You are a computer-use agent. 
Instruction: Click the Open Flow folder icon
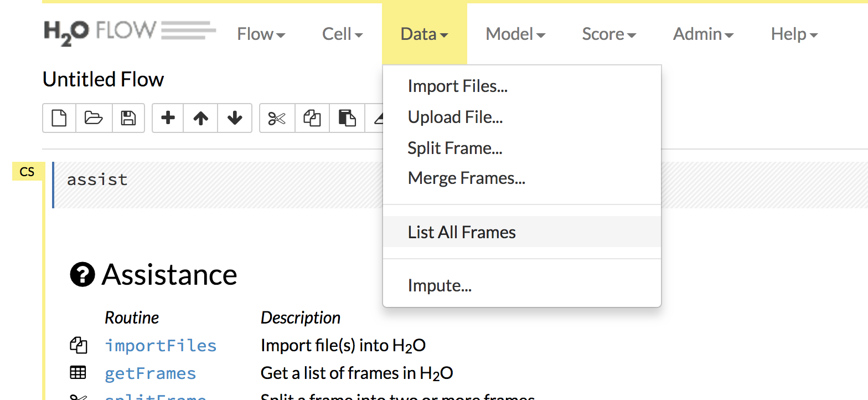coord(94,118)
